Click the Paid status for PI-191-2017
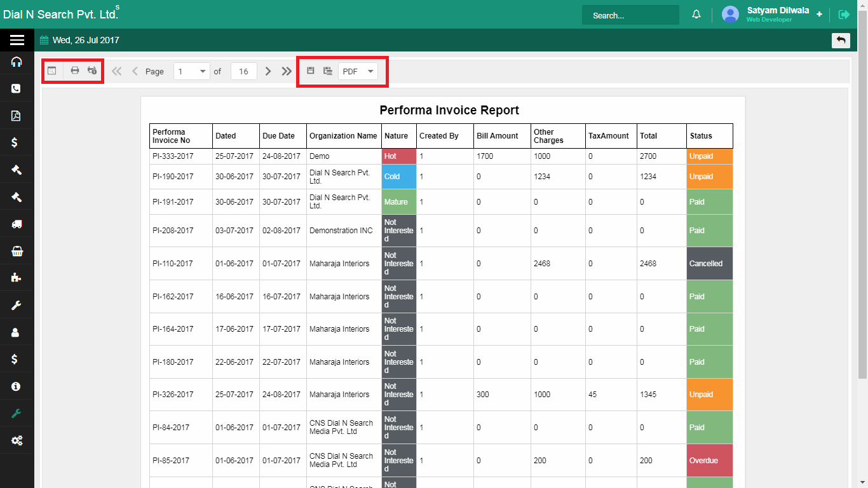 pos(710,202)
